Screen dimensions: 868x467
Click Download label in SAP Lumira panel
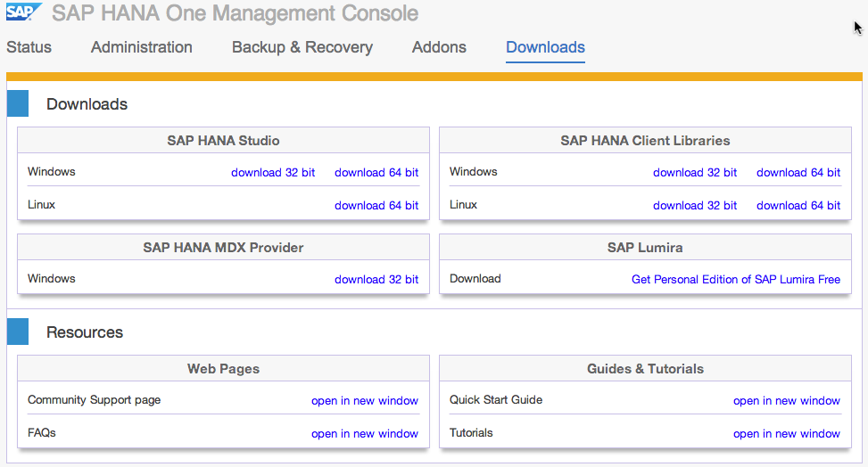point(475,278)
